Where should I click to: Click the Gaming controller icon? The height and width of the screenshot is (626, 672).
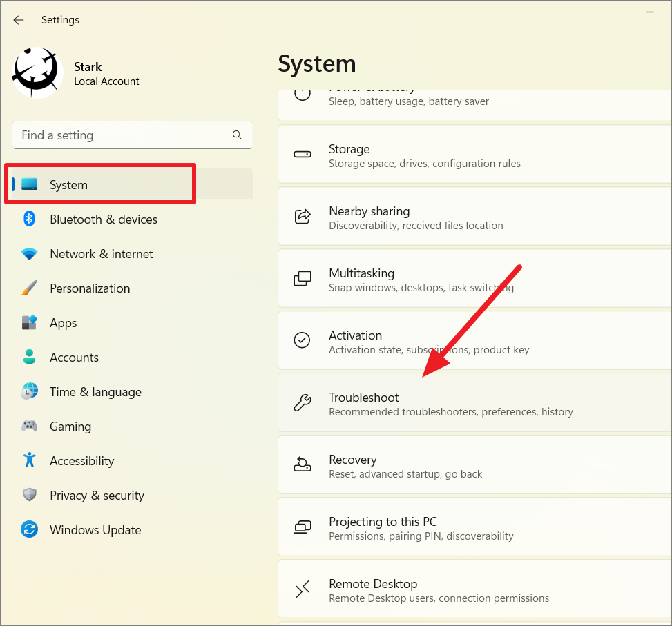tap(30, 426)
